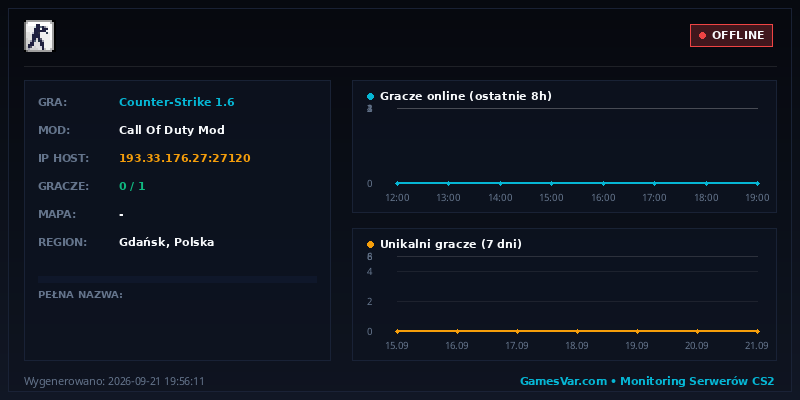
Task: Click the Call Of Duty Mod value
Action: point(172,130)
